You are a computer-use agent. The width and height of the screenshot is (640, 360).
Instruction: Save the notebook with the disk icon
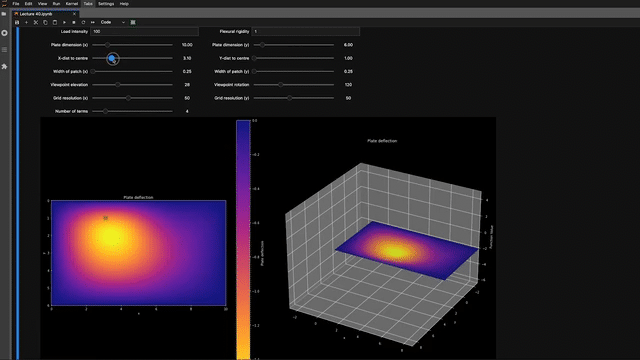tap(17, 22)
